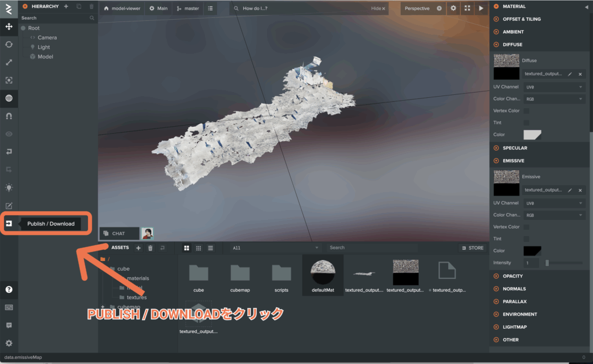Open the asset STORE
Screen dimensions: 593x364
[473, 248]
